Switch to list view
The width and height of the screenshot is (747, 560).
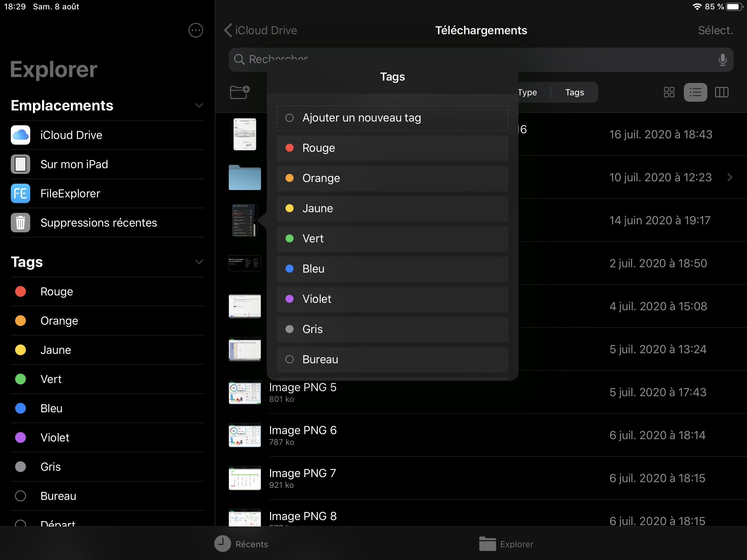coord(695,92)
